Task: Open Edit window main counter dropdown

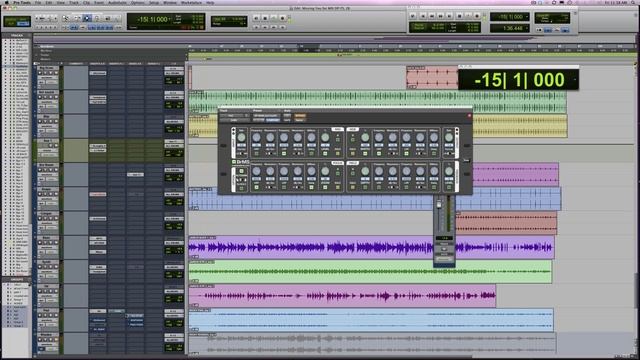Action: pos(169,19)
